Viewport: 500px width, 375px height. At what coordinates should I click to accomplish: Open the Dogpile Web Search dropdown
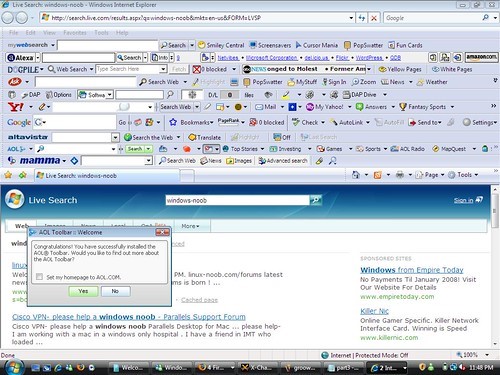point(91,69)
